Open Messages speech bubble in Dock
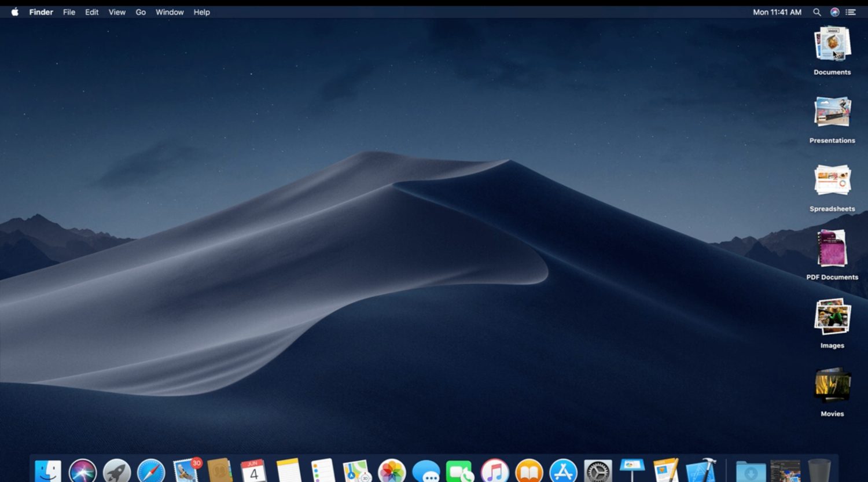 (426, 471)
